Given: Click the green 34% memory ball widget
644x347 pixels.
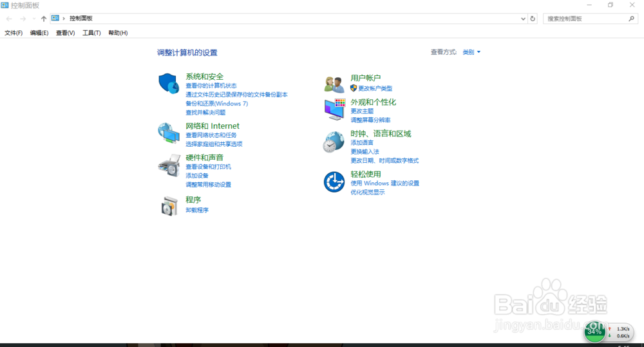Looking at the screenshot, I should (x=594, y=332).
